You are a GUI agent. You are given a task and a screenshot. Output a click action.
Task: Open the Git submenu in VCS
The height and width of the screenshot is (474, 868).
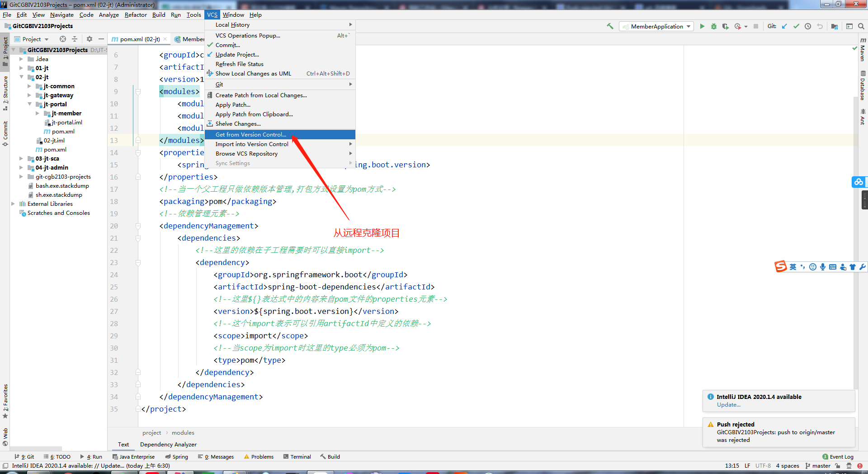coord(280,84)
